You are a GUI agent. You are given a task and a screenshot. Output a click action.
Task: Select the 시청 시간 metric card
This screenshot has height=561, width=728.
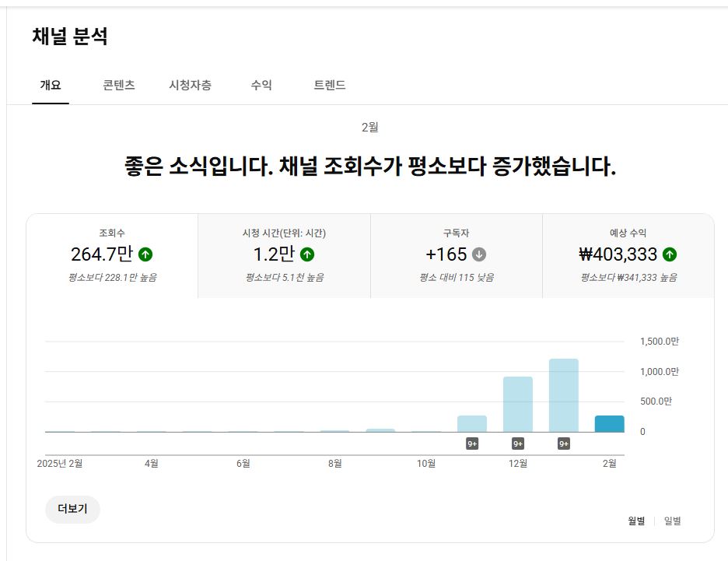coord(284,256)
